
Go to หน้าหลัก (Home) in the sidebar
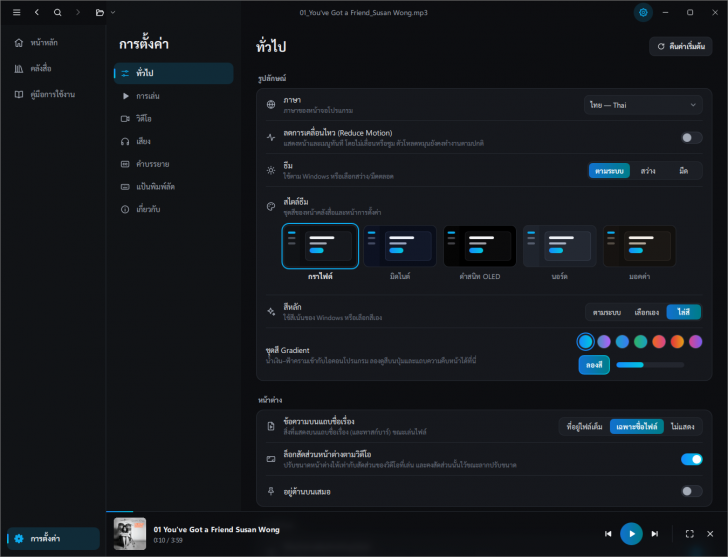click(52, 43)
